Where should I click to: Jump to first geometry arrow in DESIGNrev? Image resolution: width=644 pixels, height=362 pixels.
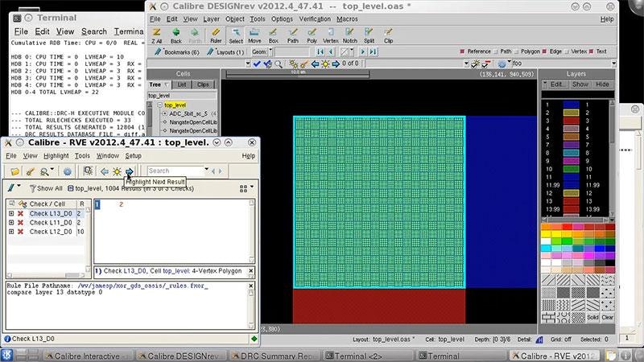(x=320, y=51)
